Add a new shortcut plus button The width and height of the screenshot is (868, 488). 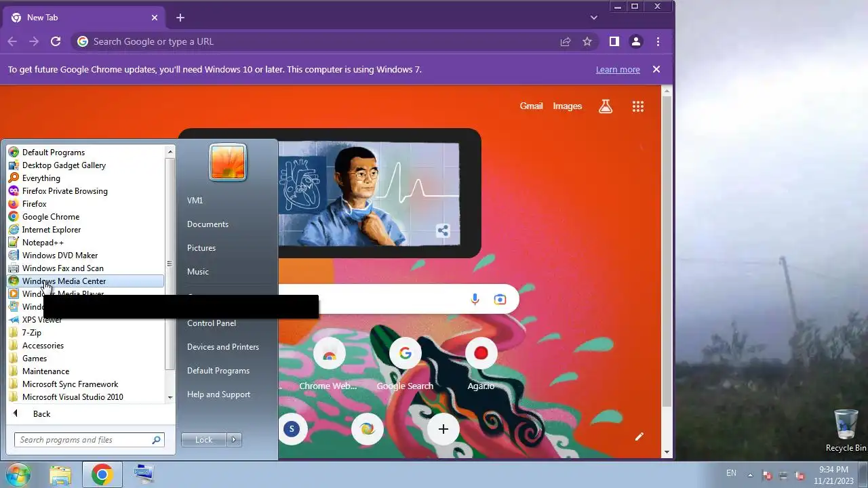tap(443, 429)
